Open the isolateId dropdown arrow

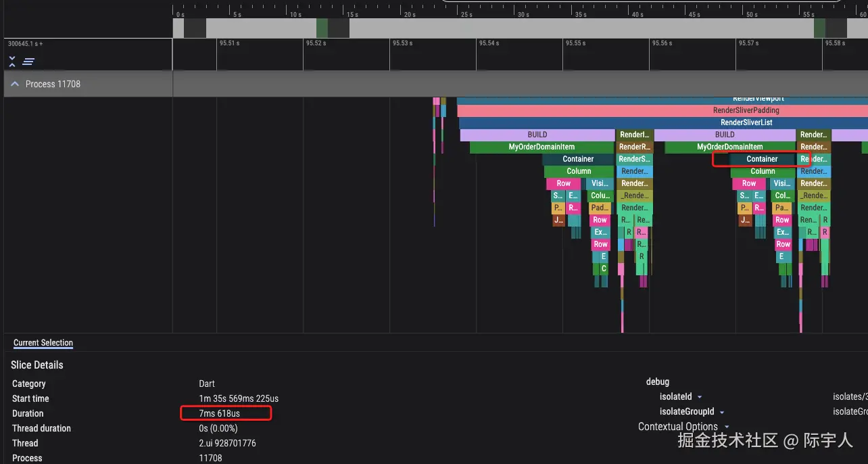pos(700,397)
